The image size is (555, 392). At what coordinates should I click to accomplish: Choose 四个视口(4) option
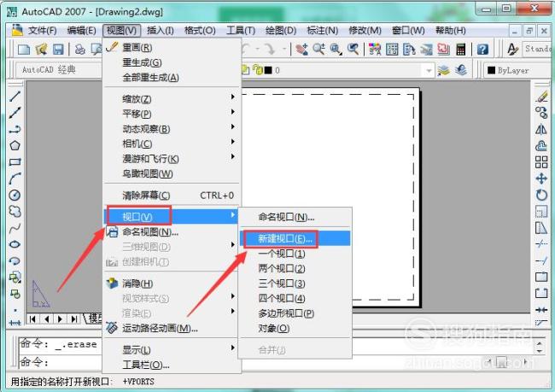tap(295, 298)
